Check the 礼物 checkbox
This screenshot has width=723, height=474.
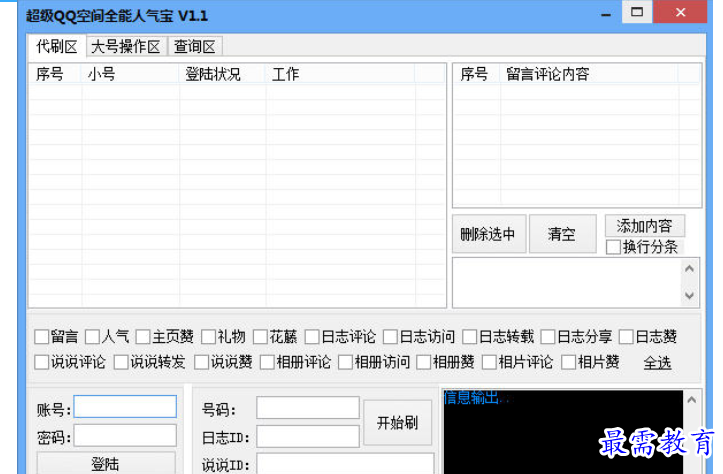tap(208, 337)
